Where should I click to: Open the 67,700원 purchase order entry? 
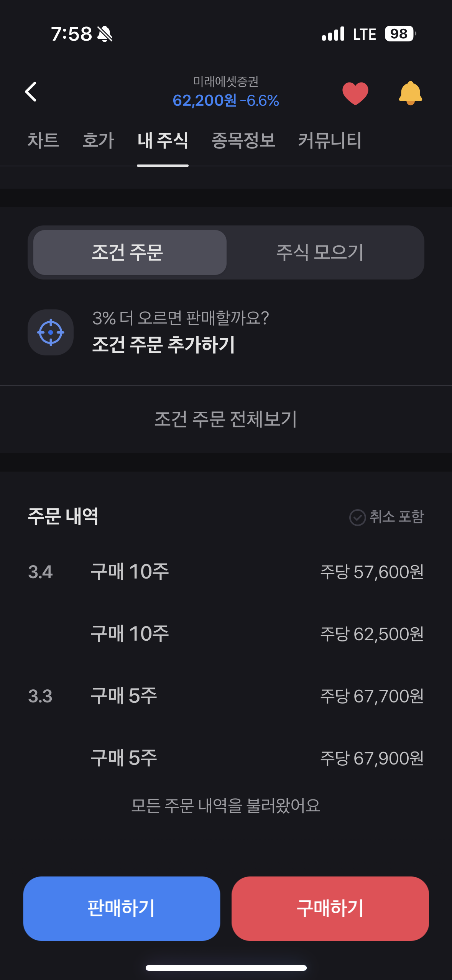(x=226, y=696)
